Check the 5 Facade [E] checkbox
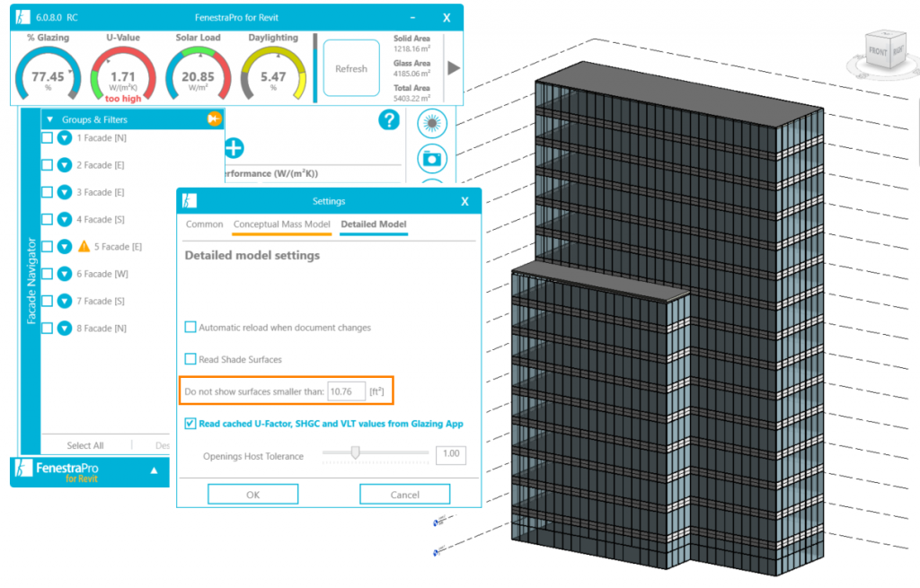 tap(47, 246)
